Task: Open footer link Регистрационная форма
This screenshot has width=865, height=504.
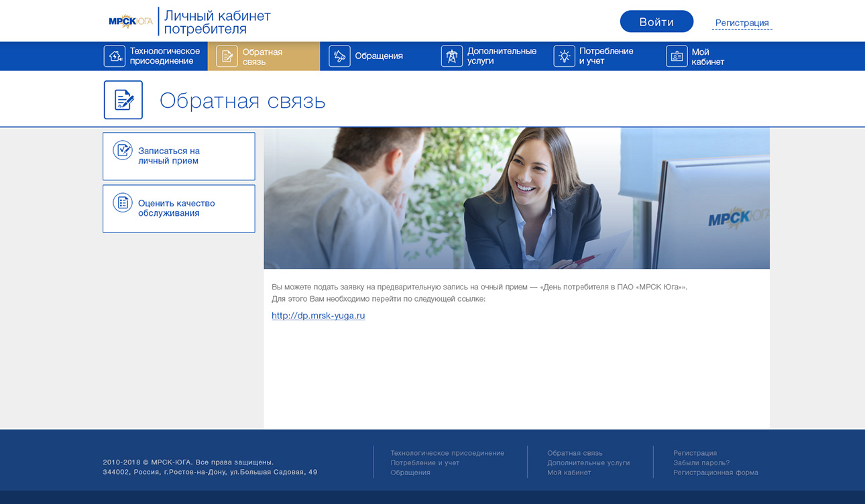Action: click(x=715, y=472)
